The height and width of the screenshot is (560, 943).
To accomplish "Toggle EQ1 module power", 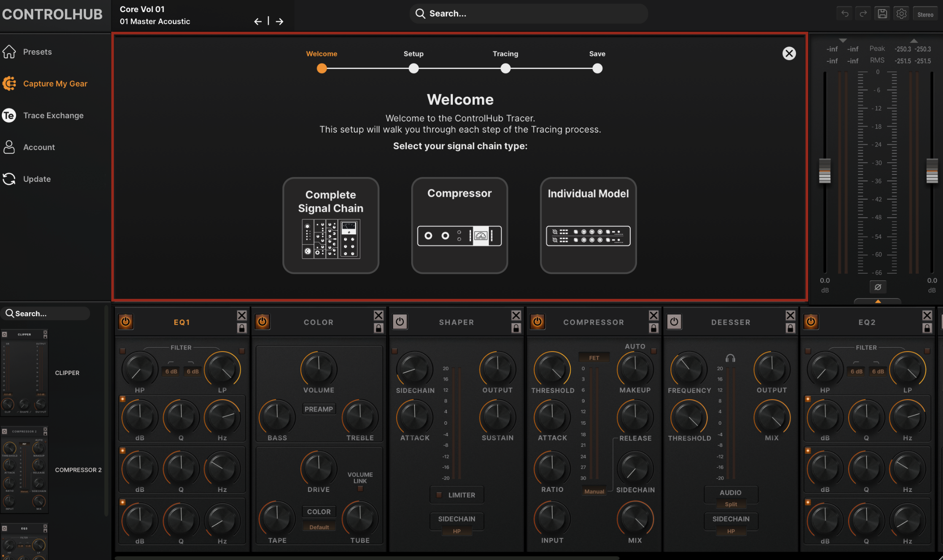I will [x=126, y=322].
